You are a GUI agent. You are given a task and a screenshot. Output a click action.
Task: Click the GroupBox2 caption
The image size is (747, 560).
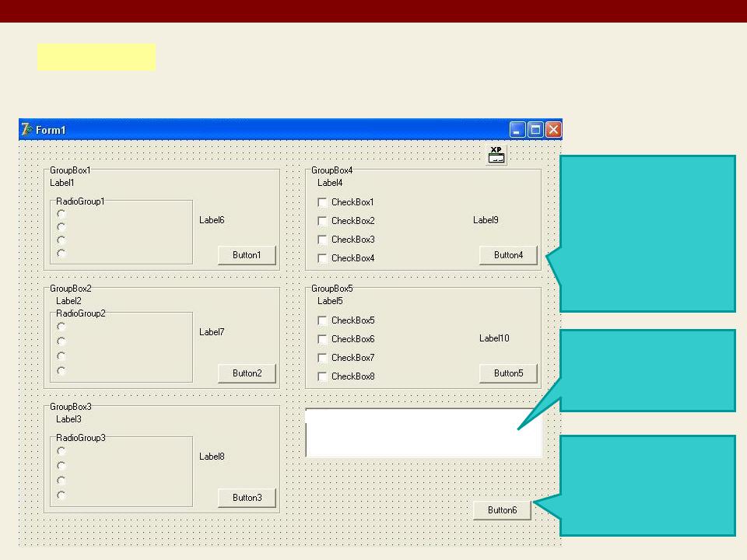71,289
